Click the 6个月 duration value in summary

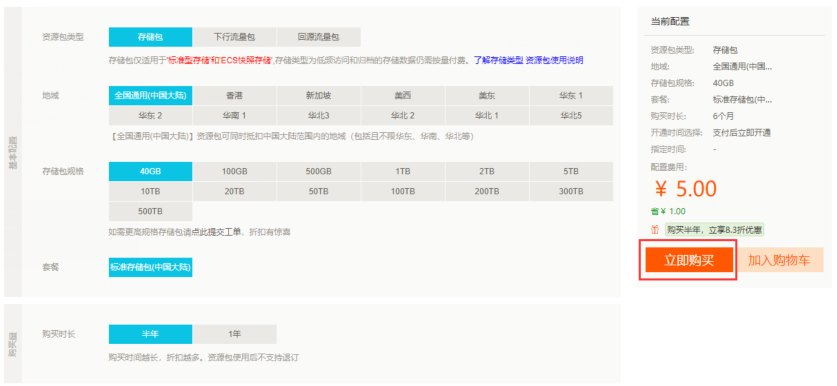pos(724,116)
